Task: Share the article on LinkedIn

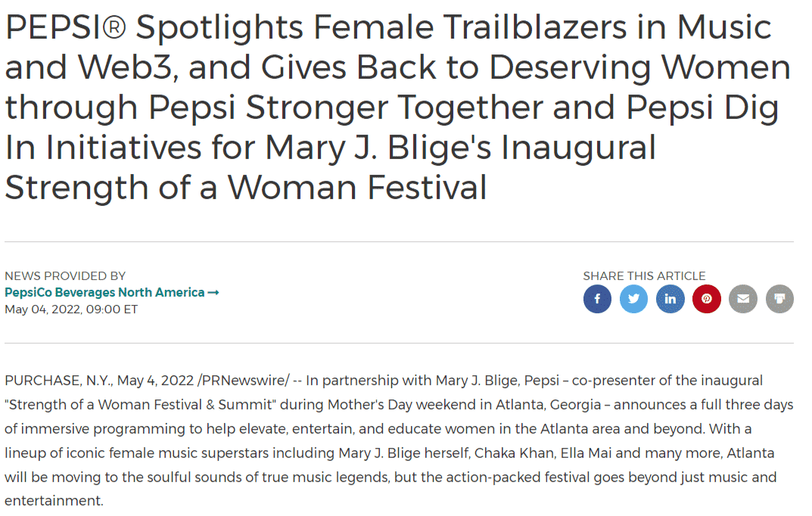Action: (x=670, y=299)
